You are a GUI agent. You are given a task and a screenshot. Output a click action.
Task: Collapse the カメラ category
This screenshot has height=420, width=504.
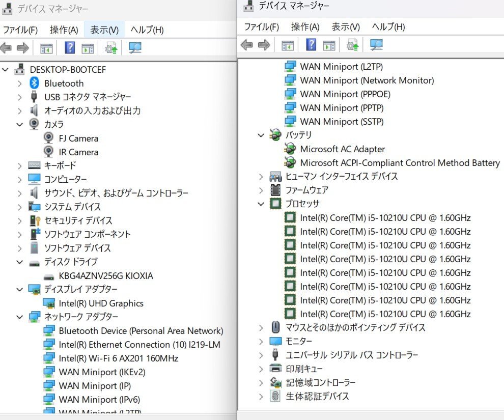19,124
